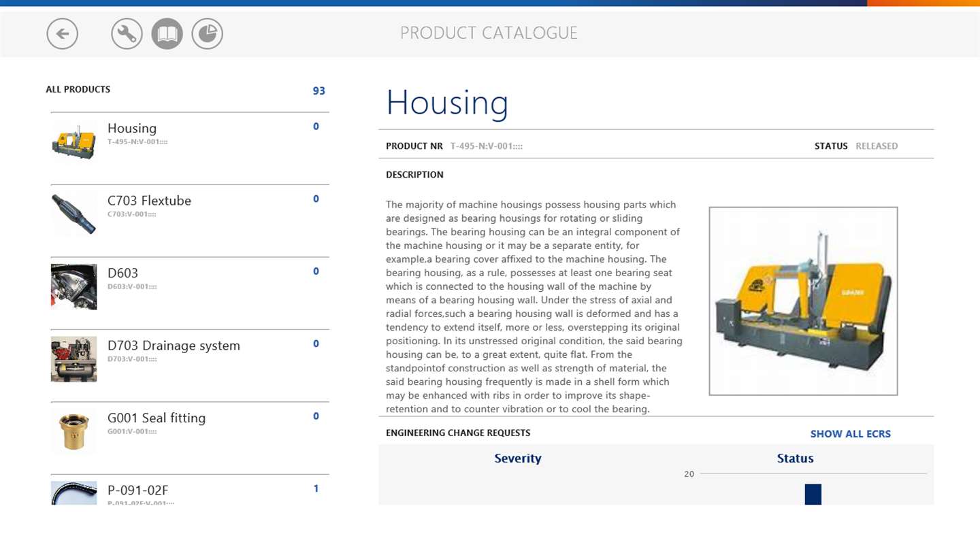Select the D603 product entry

[122, 273]
